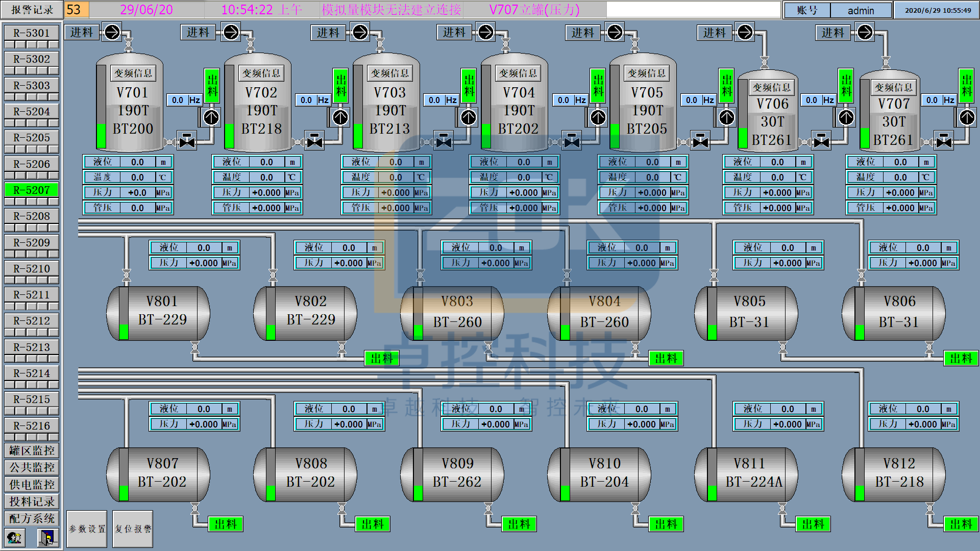Switch to reactor R-5204 page
This screenshot has width=980, height=551.
point(32,111)
